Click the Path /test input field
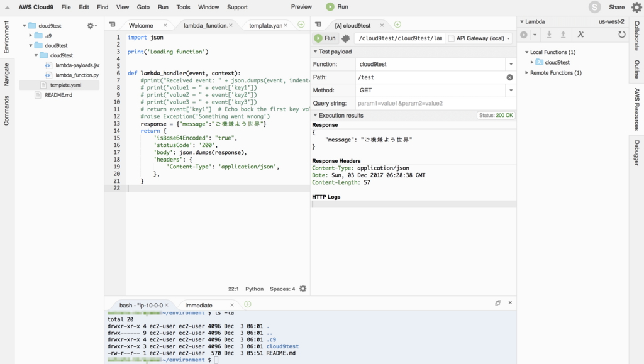The height and width of the screenshot is (364, 644). coord(430,77)
